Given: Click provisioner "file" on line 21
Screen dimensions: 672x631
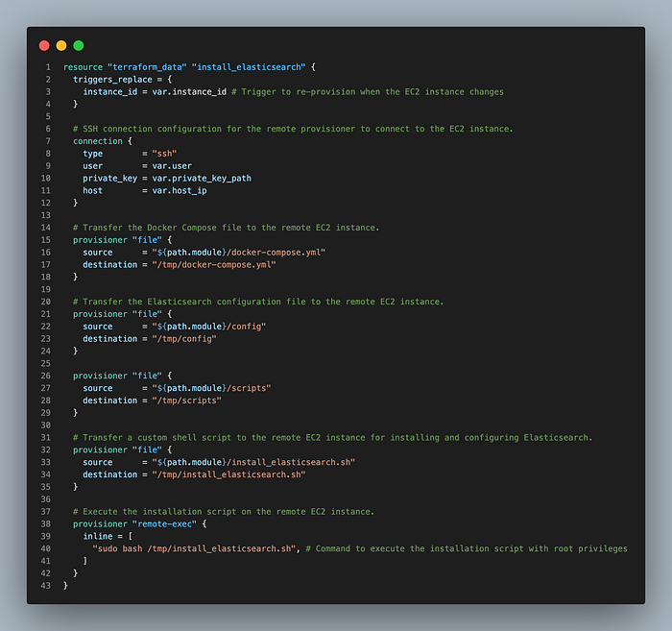Looking at the screenshot, I should click(117, 314).
